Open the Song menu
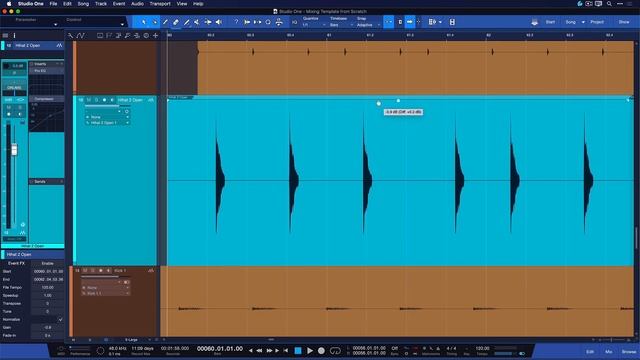Viewport: 640px width, 360px height. click(x=83, y=4)
